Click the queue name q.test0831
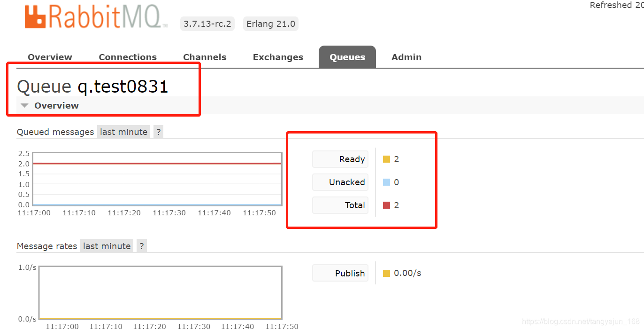Viewport: 644px width, 330px height. pos(123,86)
